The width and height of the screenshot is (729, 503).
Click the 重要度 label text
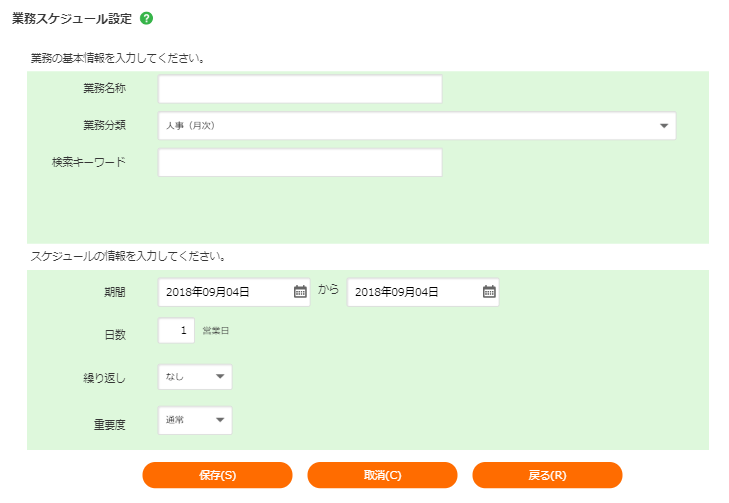pos(109,424)
